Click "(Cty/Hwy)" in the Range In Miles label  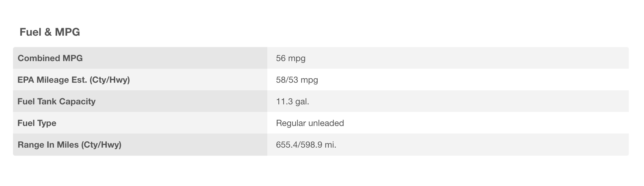point(101,145)
